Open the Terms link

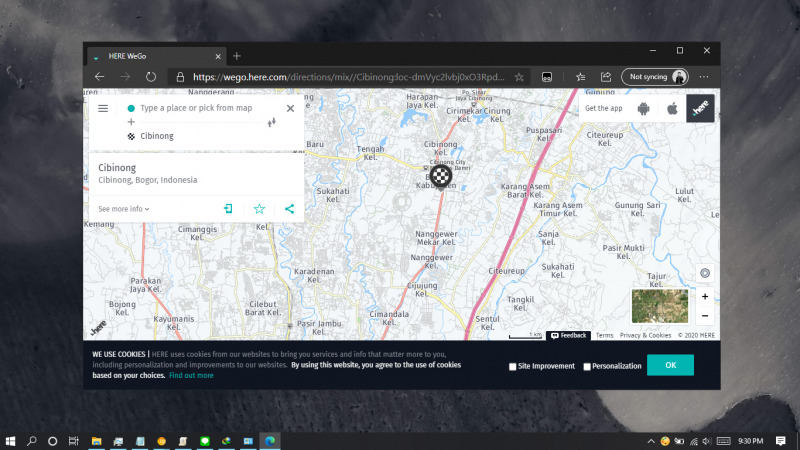pyautogui.click(x=605, y=335)
